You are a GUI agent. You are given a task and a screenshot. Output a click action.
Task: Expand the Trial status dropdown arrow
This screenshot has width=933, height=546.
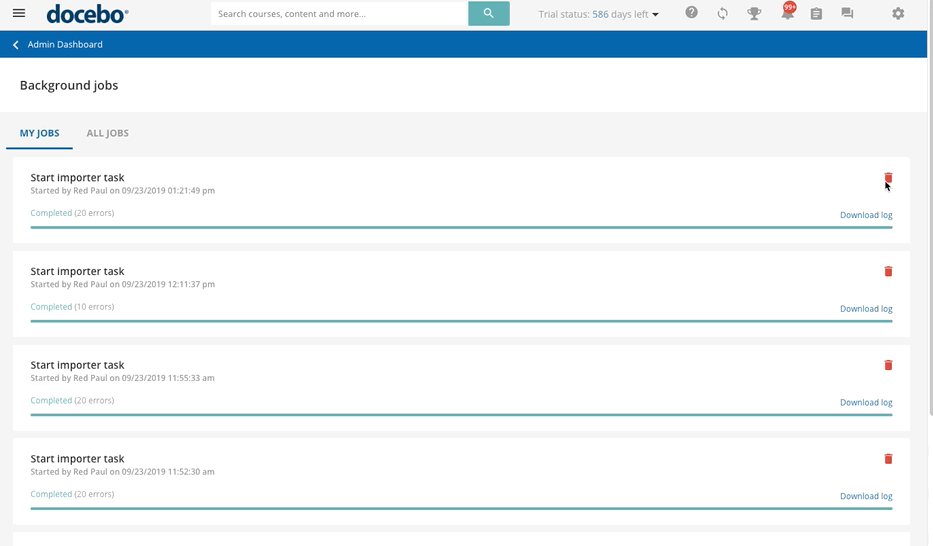(x=655, y=14)
